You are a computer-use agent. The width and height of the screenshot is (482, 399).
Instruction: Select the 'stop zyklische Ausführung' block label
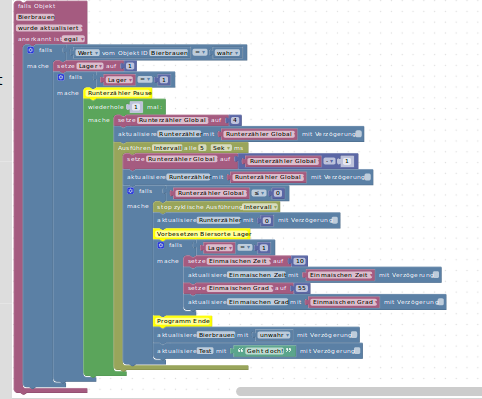199,207
